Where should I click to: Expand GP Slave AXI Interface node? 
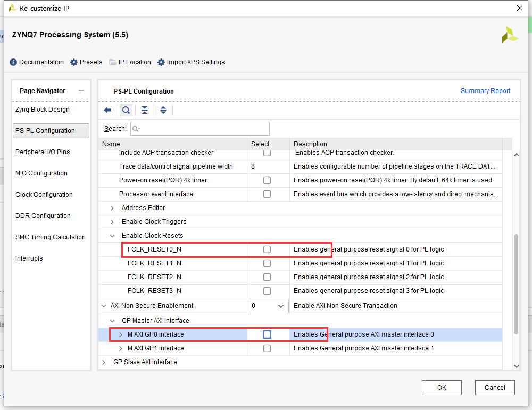(x=104, y=362)
